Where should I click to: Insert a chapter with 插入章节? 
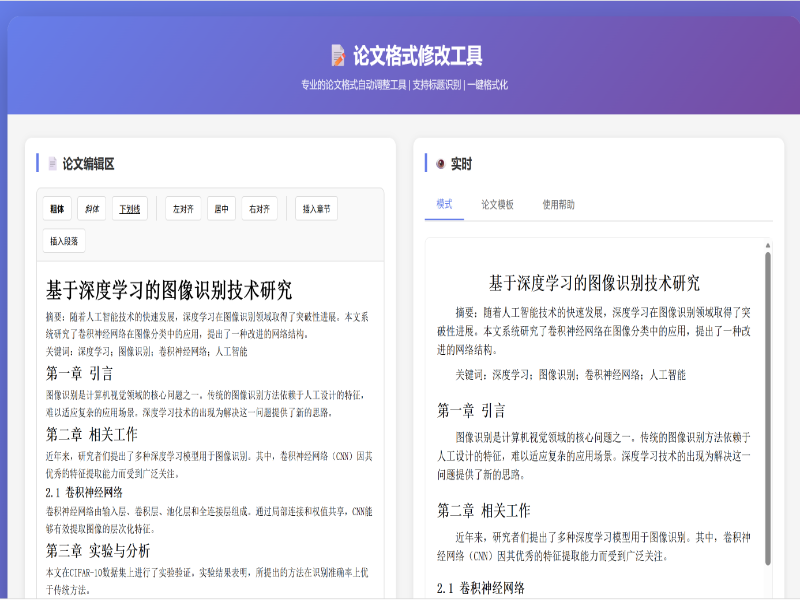point(316,209)
